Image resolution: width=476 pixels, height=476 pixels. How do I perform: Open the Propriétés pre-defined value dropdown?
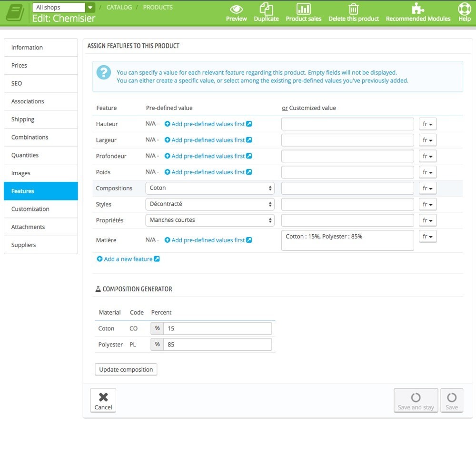[210, 220]
